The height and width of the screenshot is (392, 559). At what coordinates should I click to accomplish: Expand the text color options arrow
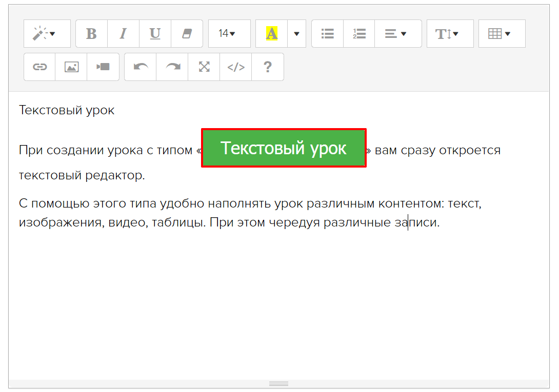coord(296,34)
